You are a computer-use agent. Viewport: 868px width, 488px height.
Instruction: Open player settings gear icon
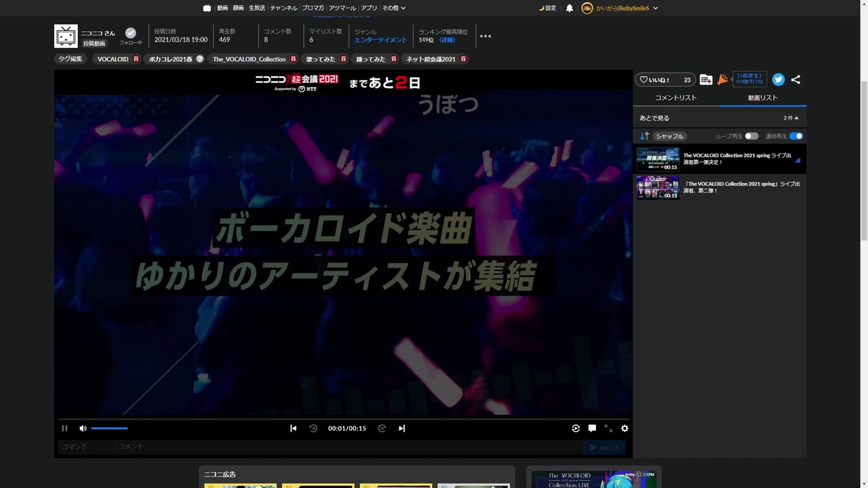(x=625, y=428)
